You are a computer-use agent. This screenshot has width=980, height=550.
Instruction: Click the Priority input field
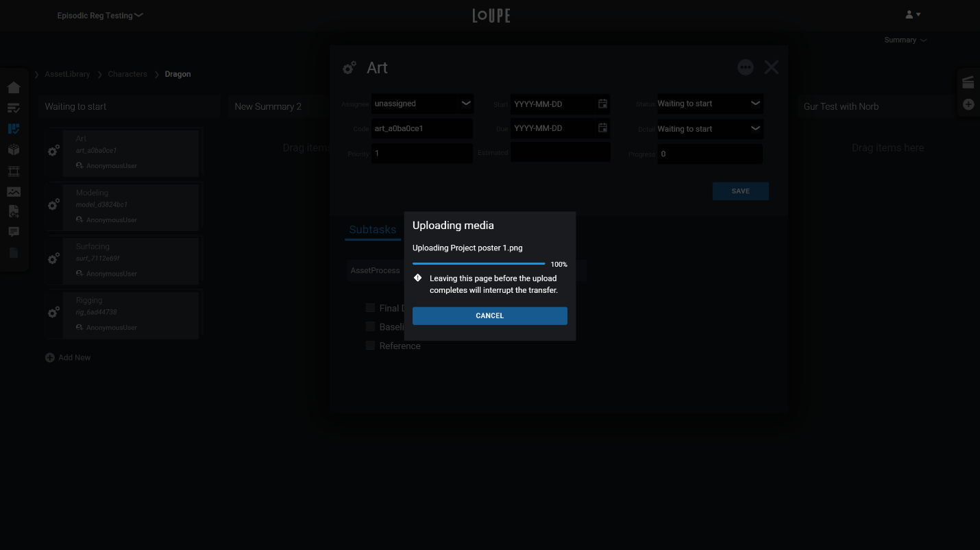tap(422, 154)
